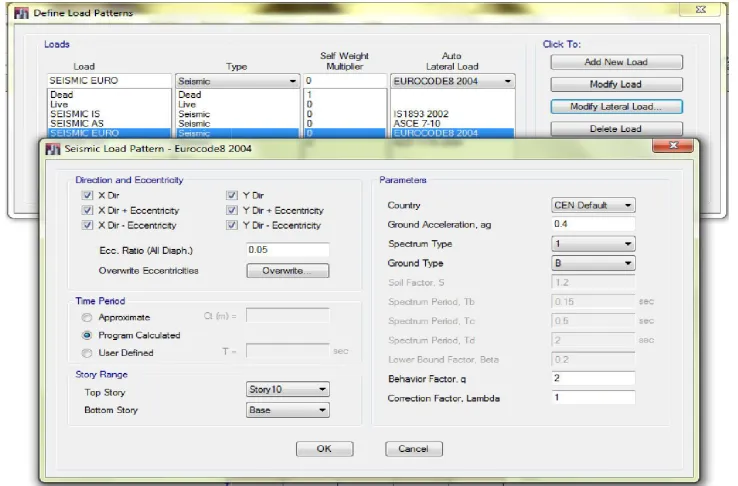The image size is (738, 486).
Task: Click the disabled Spectrum Period Tc field
Action: (593, 321)
